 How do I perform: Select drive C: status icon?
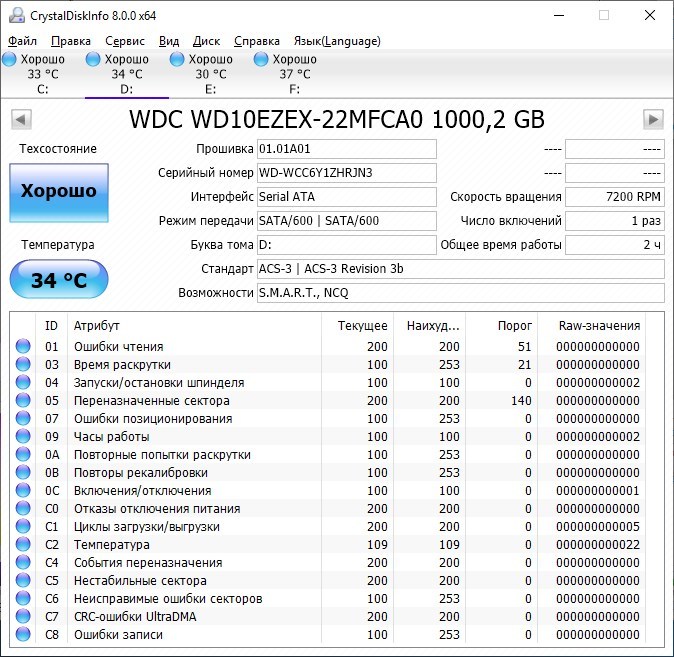point(9,60)
